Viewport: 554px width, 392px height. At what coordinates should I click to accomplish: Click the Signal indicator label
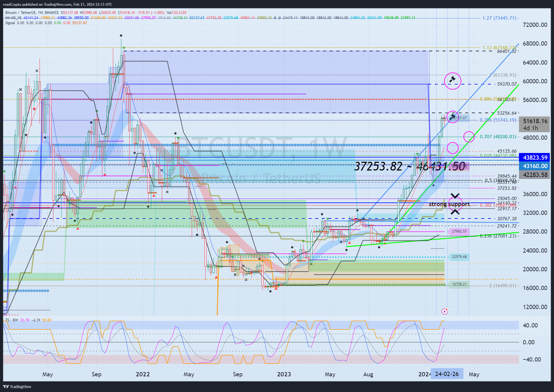point(10,23)
